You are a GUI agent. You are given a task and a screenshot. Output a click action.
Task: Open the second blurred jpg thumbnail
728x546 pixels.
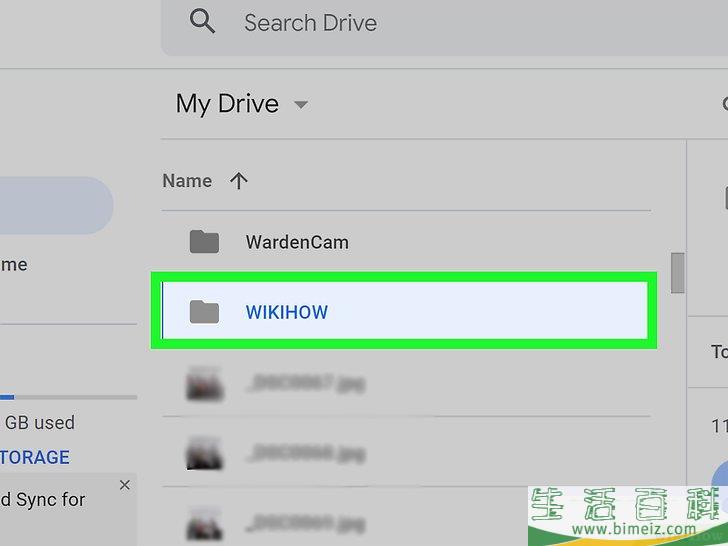coord(204,453)
